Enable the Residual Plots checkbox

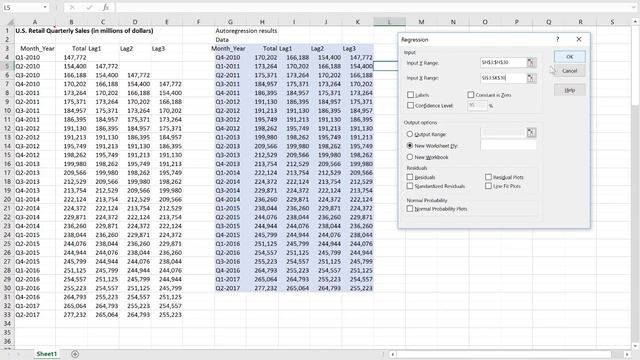(x=488, y=177)
